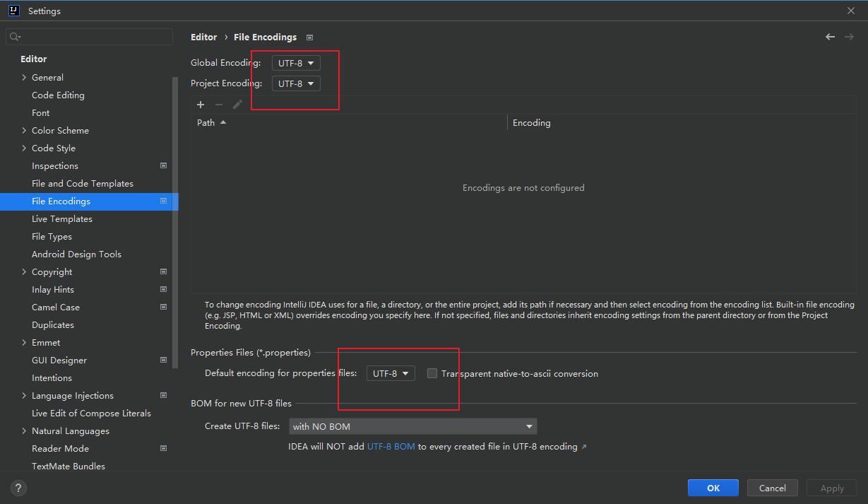Click the project icon in File Encodings row
The image size is (868, 504).
click(x=163, y=201)
